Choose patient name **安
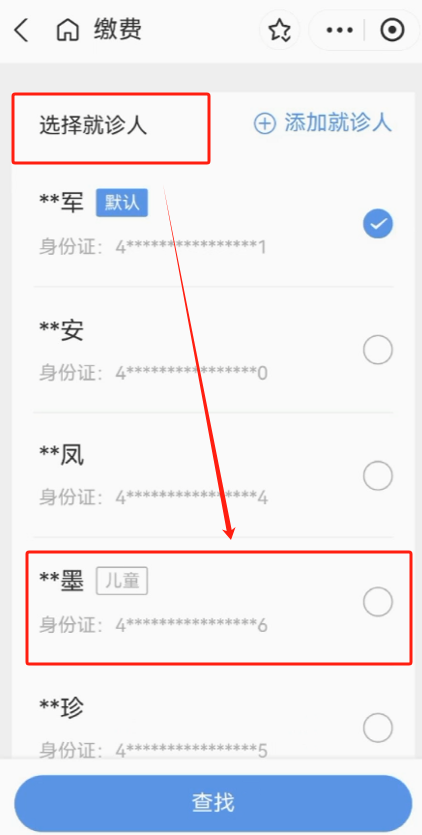 click(61, 331)
